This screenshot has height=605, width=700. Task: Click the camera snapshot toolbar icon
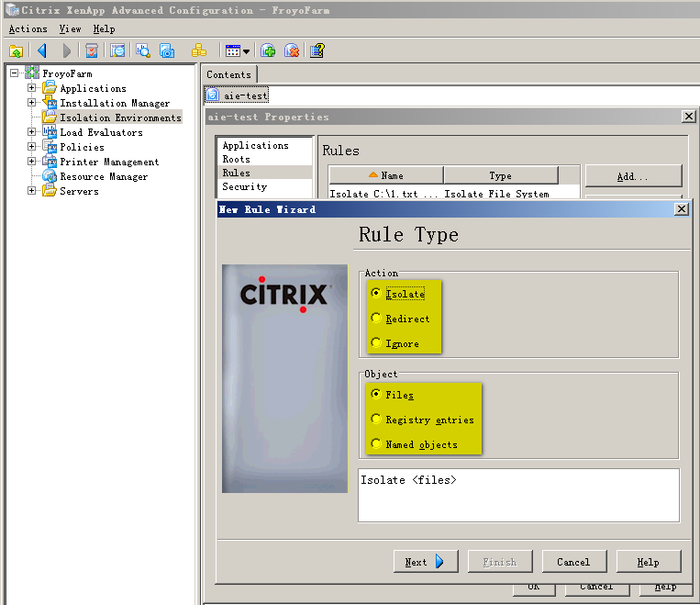pos(167,50)
